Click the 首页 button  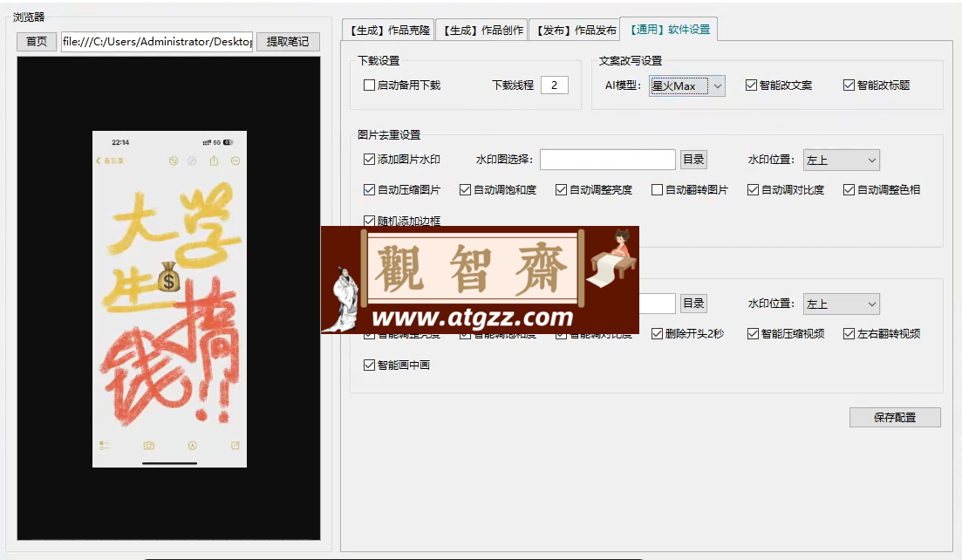(x=37, y=42)
